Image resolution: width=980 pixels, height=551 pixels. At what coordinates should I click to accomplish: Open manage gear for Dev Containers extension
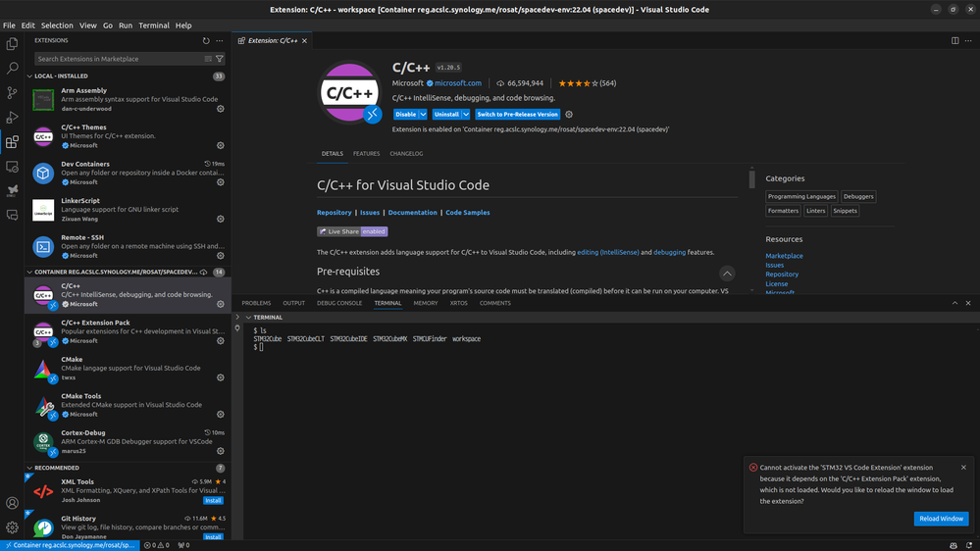pyautogui.click(x=221, y=182)
